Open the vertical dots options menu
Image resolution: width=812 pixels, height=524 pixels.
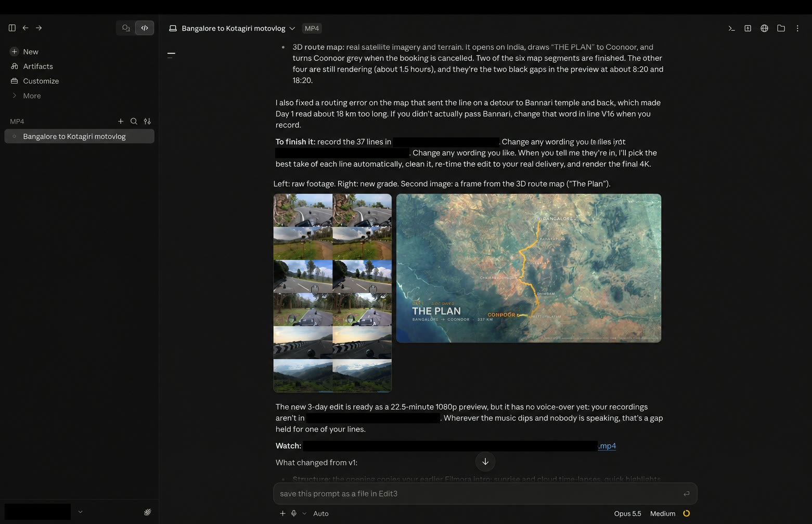tap(797, 28)
